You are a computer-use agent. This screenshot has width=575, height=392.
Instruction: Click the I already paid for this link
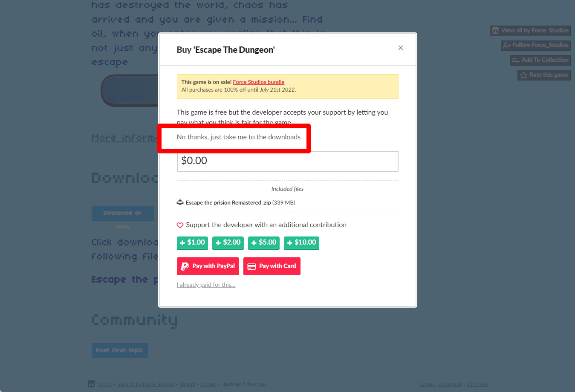pos(206,285)
